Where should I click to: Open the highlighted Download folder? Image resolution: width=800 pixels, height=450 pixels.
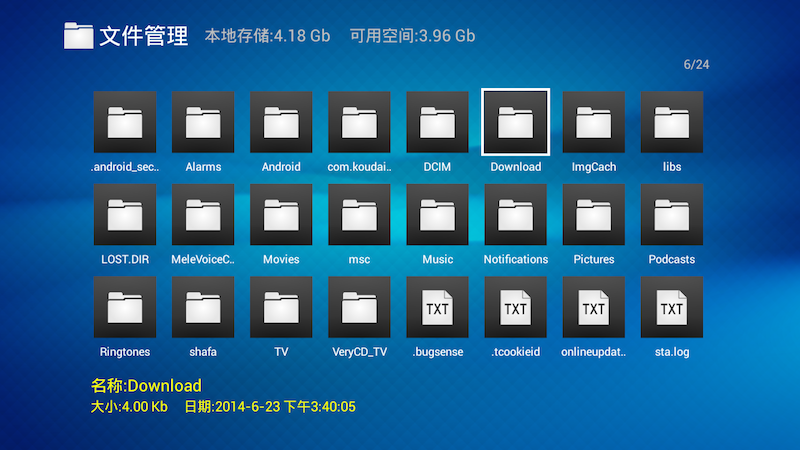(515, 122)
